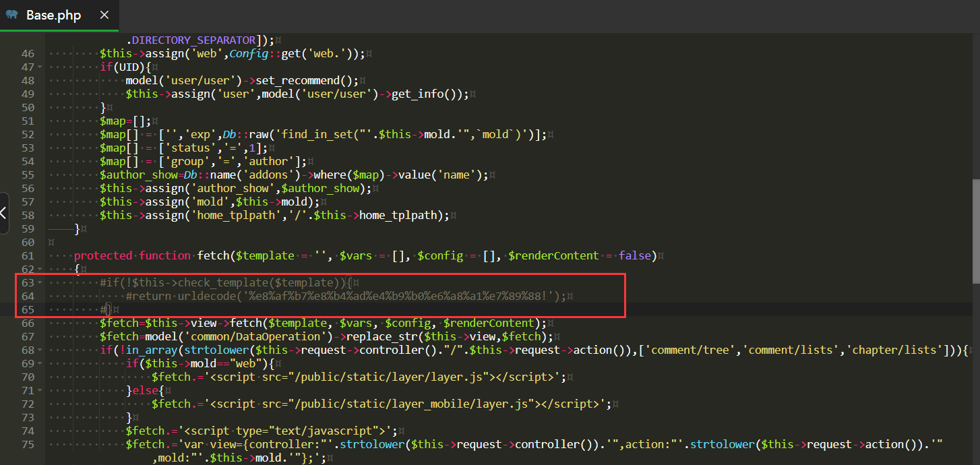Click line number 61 in the gutter

tap(28, 255)
